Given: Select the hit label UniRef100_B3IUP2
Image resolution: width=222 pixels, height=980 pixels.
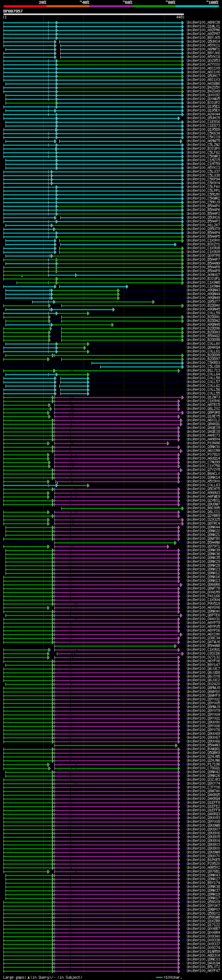Looking at the screenshot, I should (203, 103).
